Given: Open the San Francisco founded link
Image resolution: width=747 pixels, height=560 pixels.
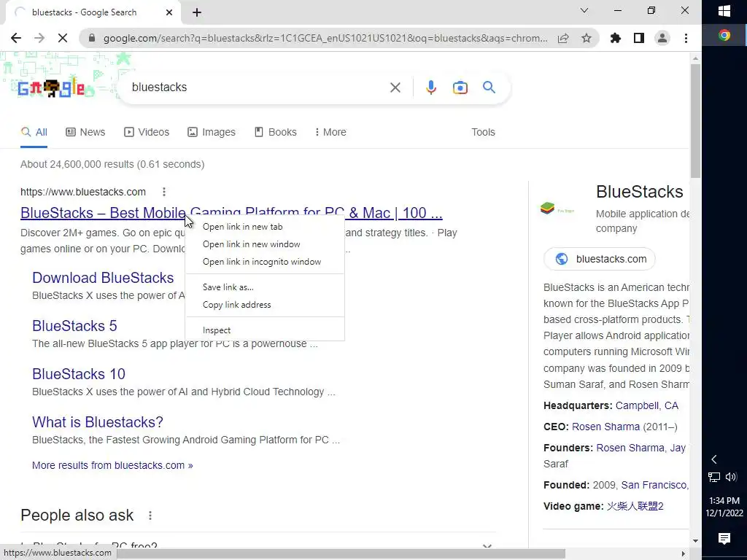Looking at the screenshot, I should [655, 485].
